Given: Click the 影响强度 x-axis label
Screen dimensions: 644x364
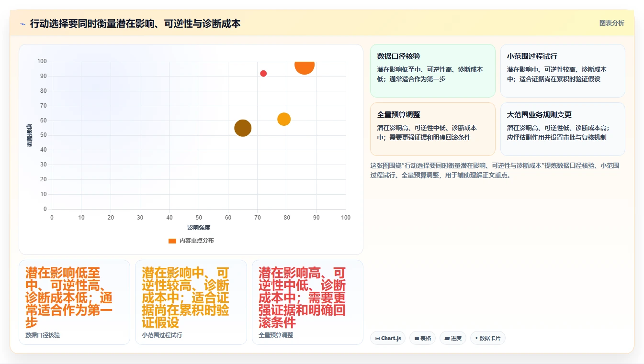Looking at the screenshot, I should point(199,227).
